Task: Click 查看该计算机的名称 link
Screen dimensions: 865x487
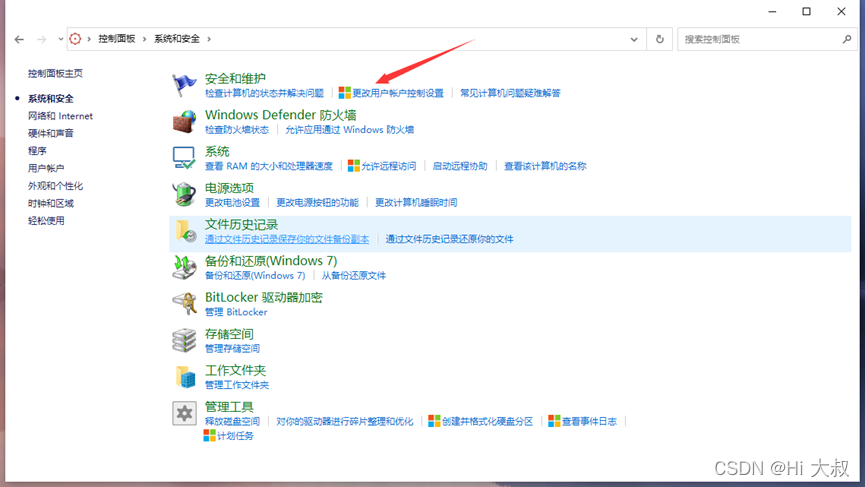Action: [545, 166]
